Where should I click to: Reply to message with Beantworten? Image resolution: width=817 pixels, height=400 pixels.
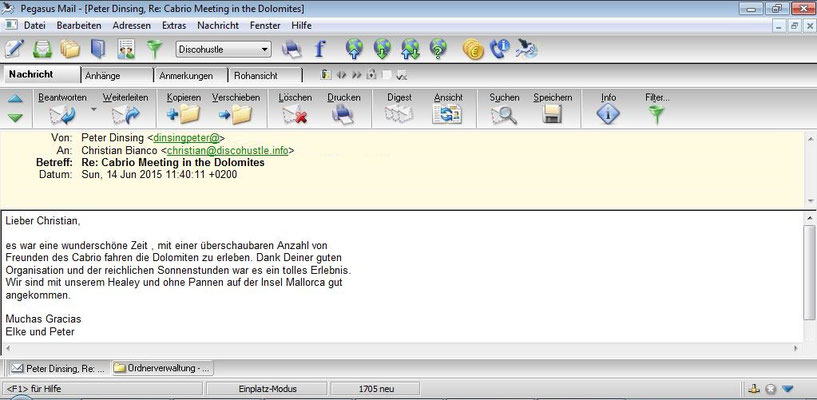tap(62, 109)
